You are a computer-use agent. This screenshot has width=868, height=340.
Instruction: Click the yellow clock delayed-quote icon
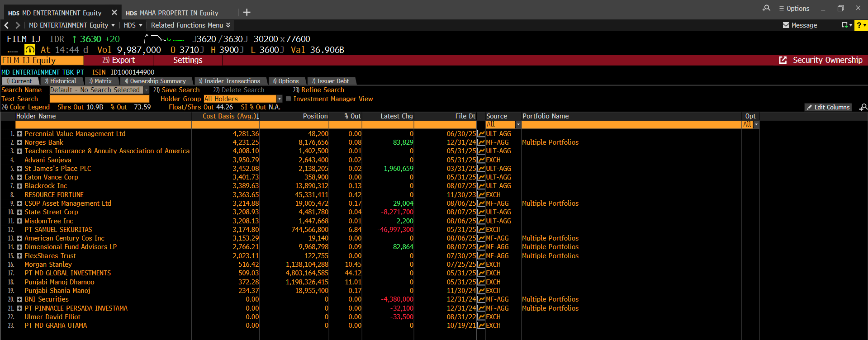[x=30, y=50]
